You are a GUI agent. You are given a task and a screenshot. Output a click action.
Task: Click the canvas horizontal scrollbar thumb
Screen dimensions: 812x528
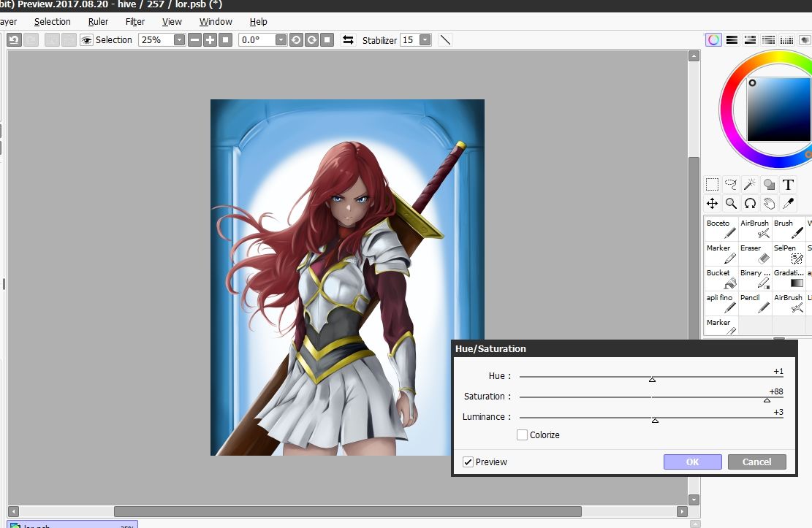[x=347, y=511]
